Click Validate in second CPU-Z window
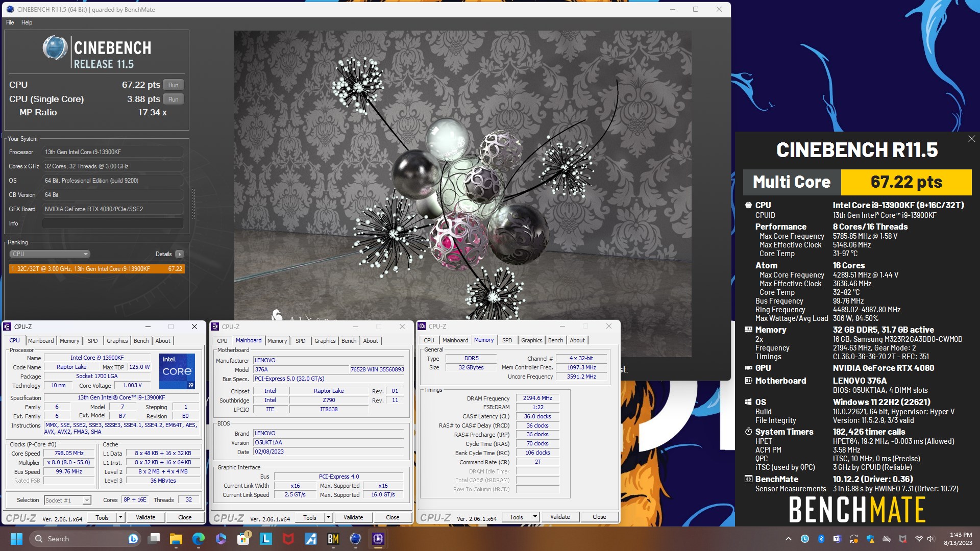Viewport: 980px width, 551px height. (x=353, y=517)
